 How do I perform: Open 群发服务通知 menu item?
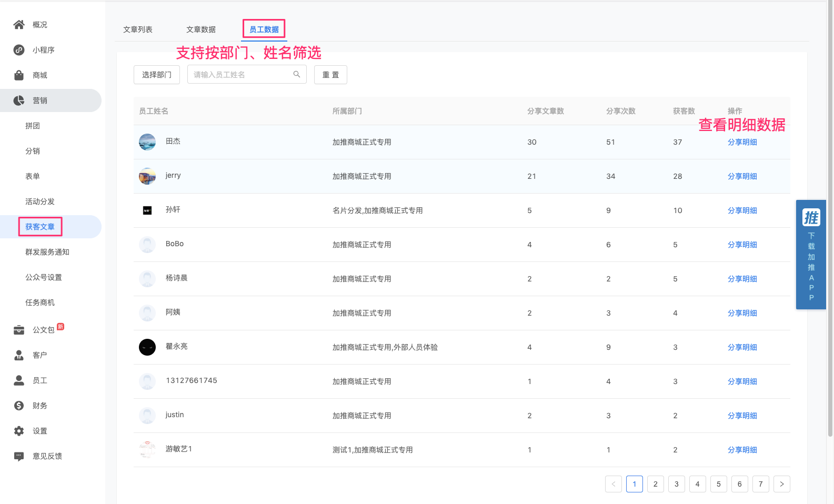47,252
